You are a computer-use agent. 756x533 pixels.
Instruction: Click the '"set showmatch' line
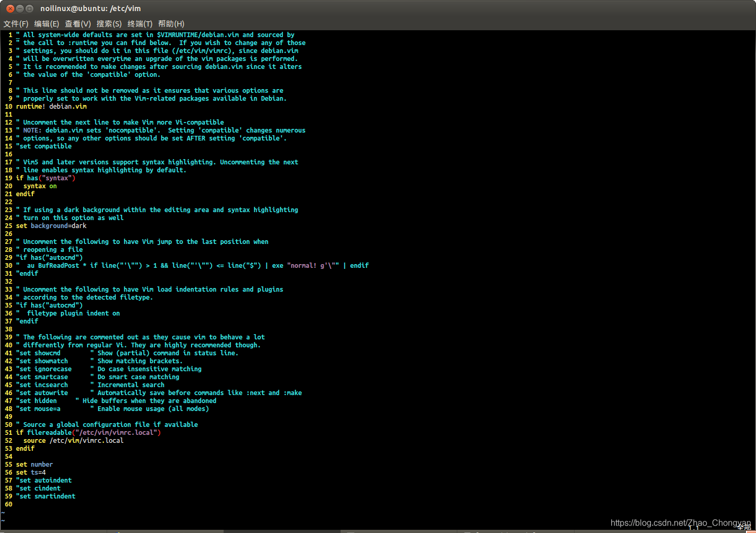pos(99,361)
